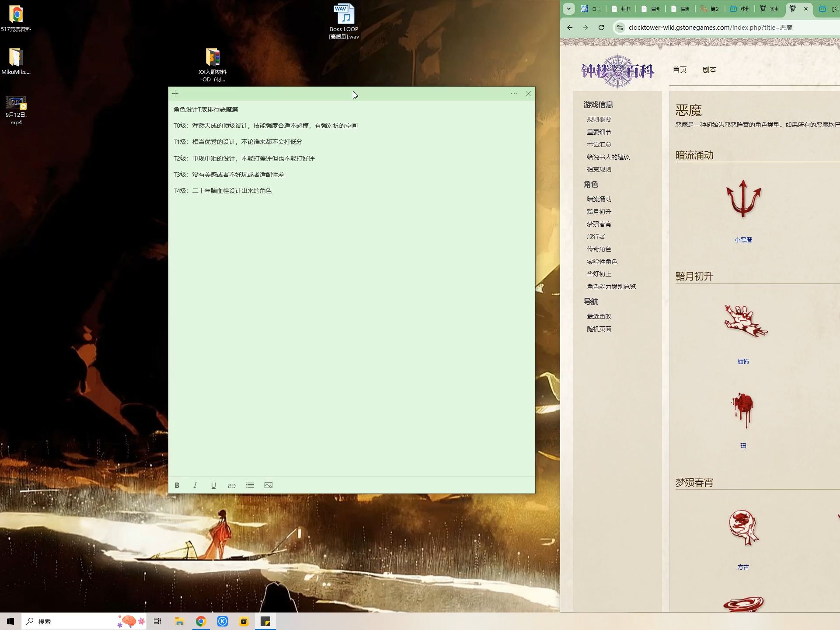Screen dimensions: 840x630
Task: Select the XX入职材料 archive on desktop
Action: pos(213,65)
